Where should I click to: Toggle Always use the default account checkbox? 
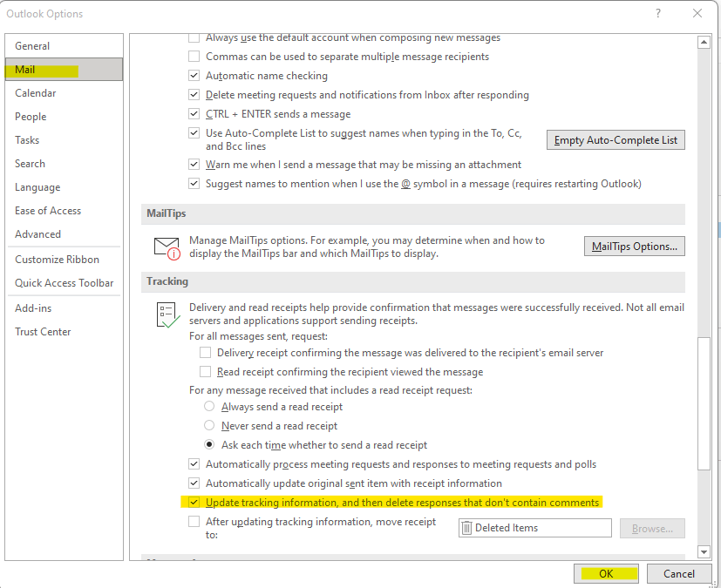point(194,37)
